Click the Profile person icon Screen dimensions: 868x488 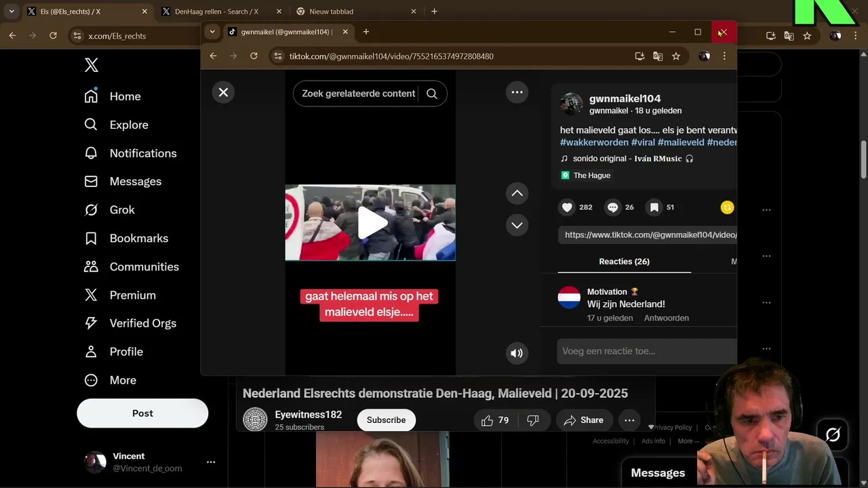[91, 352]
